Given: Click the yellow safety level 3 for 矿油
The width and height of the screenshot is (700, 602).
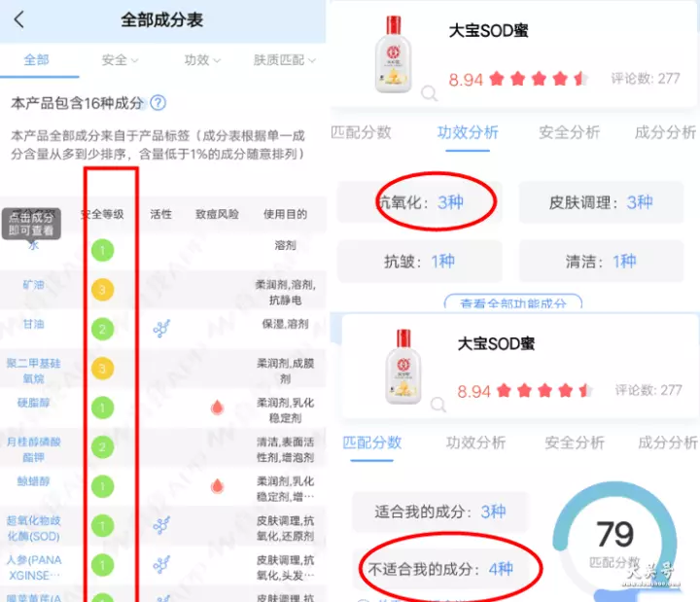Looking at the screenshot, I should pos(102,290).
